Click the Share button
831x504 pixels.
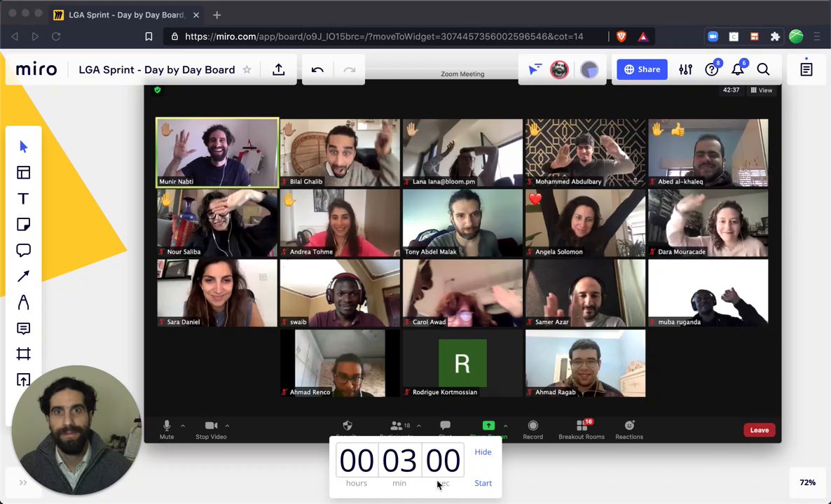coord(642,69)
